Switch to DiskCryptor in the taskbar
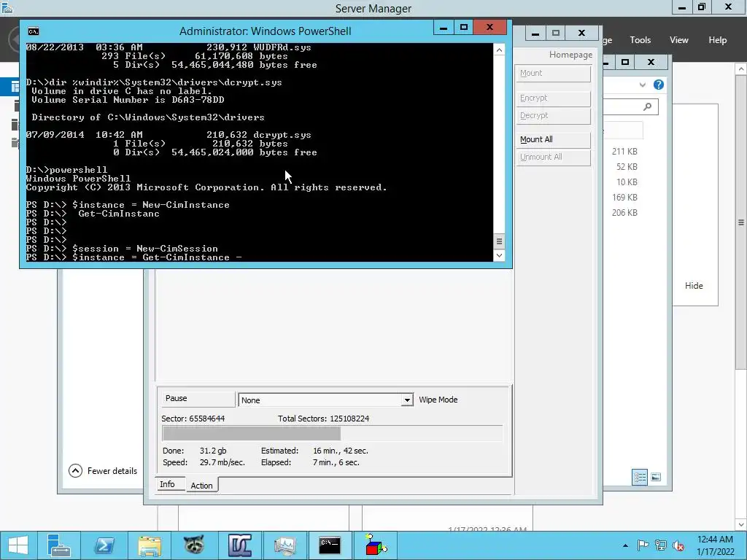The width and height of the screenshot is (747, 560). tap(239, 545)
